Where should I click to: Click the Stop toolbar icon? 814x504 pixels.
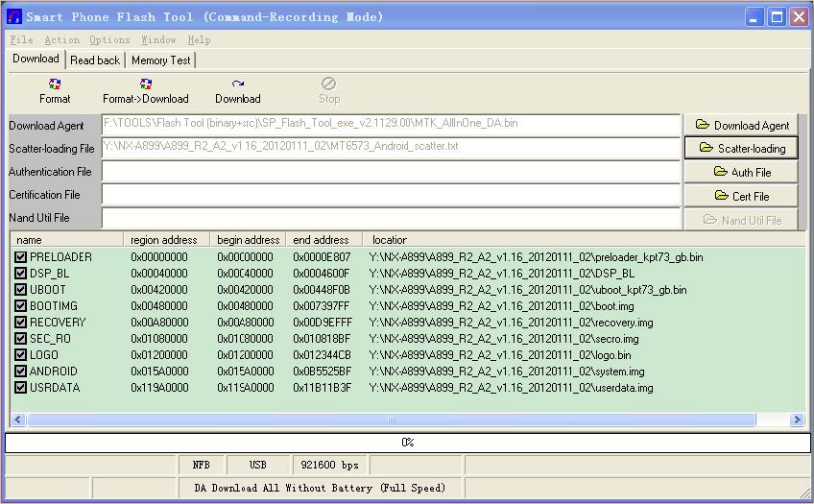tap(328, 84)
